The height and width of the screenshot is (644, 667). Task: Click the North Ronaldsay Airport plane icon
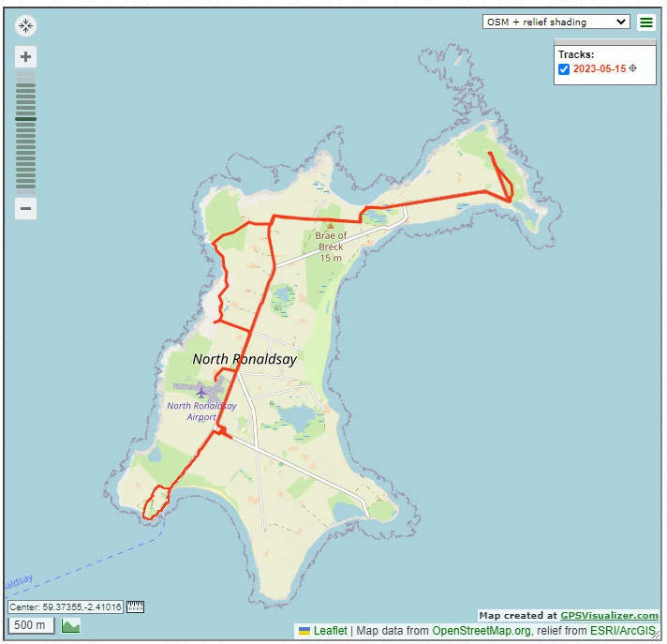pos(200,392)
